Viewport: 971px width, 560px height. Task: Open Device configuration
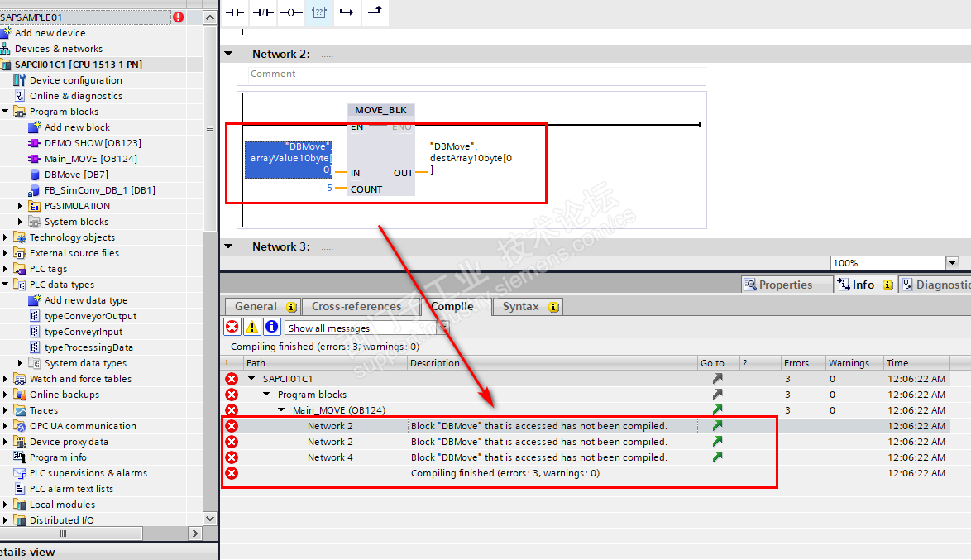pyautogui.click(x=75, y=80)
